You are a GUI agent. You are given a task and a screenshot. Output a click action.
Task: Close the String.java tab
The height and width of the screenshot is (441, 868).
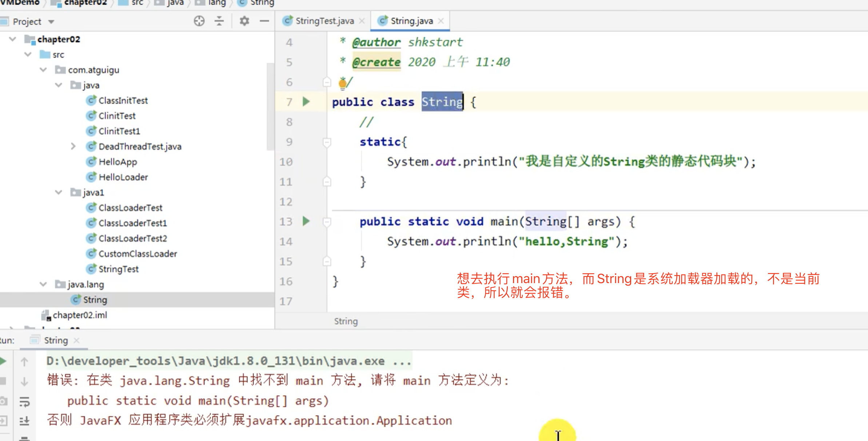coord(441,21)
